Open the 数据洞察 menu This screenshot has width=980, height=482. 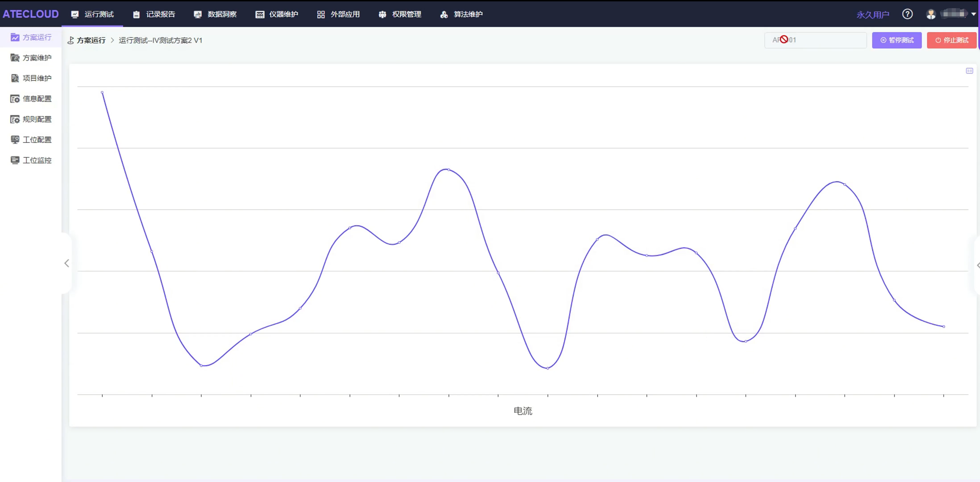pos(215,14)
